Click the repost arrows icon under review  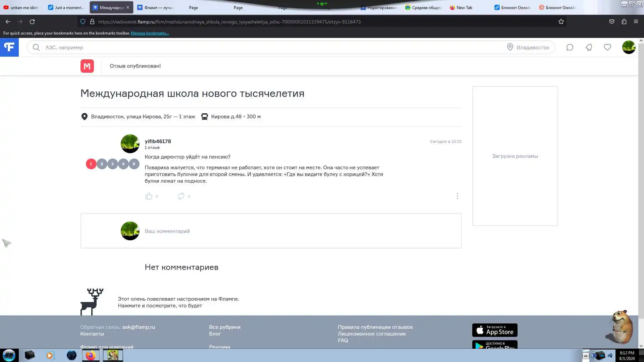pos(181,196)
